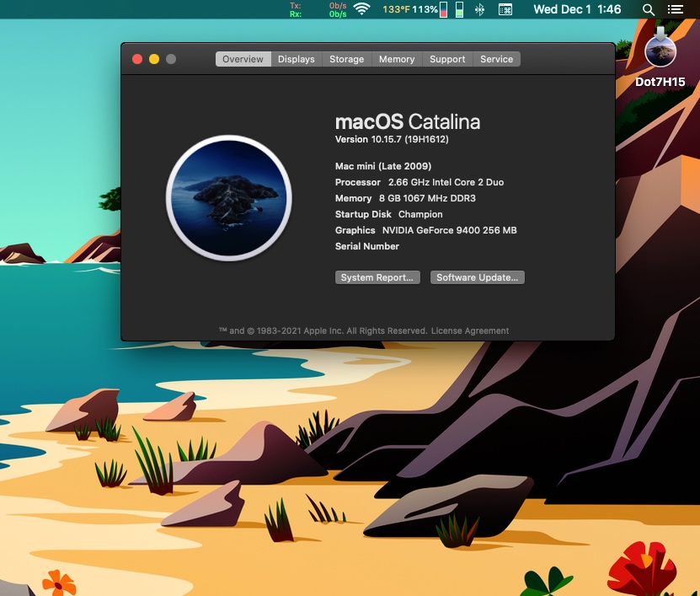Click the 'Mac mini (Late 2009)' text
Image resolution: width=700 pixels, height=596 pixels.
pyautogui.click(x=383, y=166)
